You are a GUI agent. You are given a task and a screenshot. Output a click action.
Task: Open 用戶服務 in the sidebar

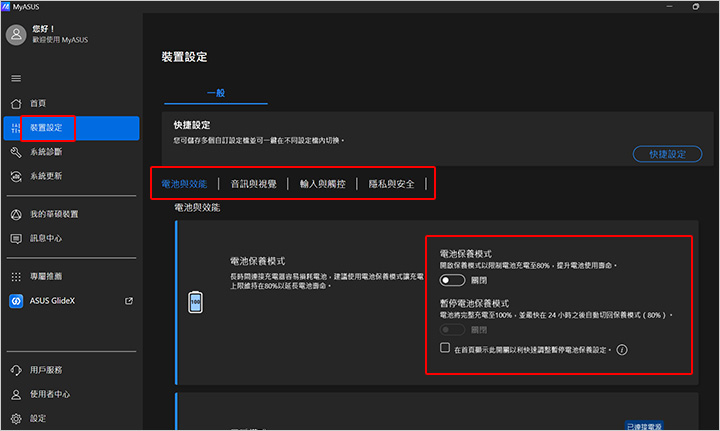click(x=71, y=370)
